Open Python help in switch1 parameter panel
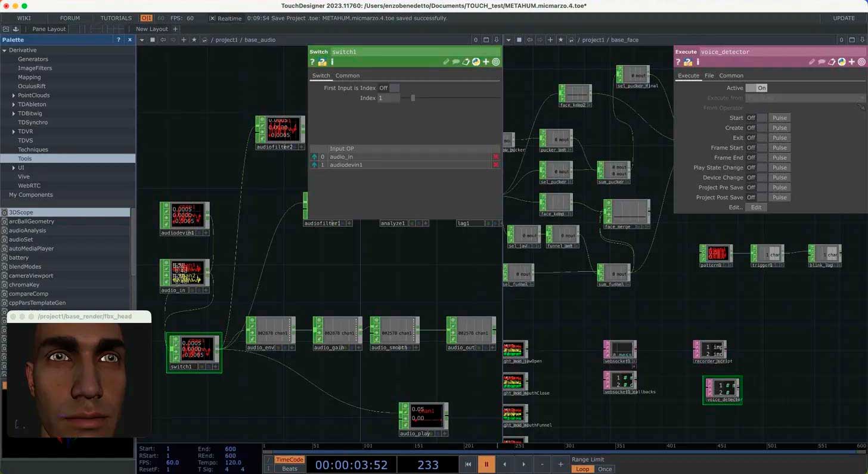This screenshot has height=474, width=868. tap(323, 62)
